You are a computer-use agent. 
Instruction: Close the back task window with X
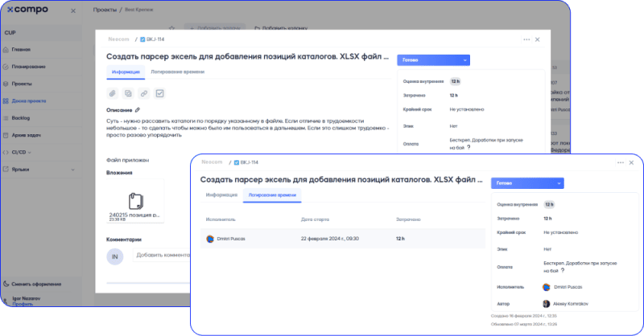tap(537, 40)
